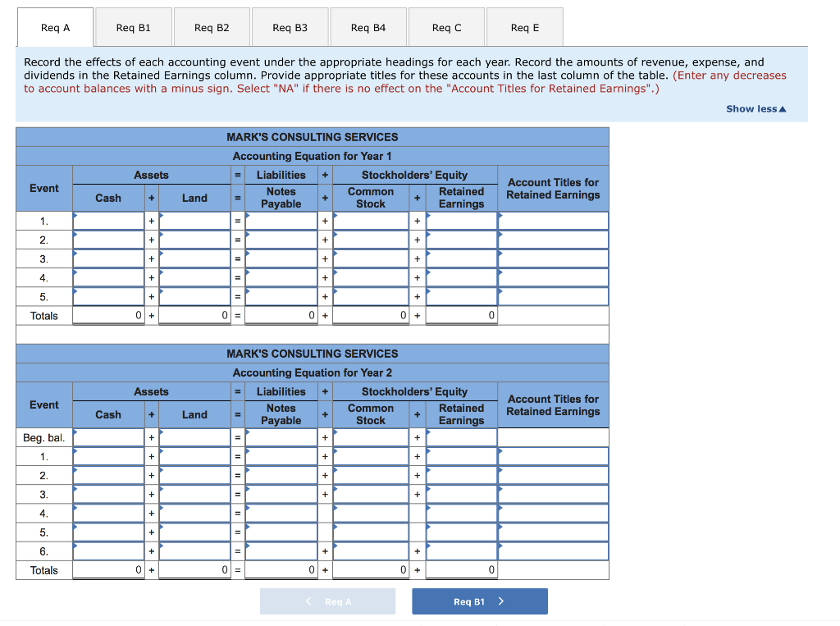Select Year 1 event 2 Retained Earnings cell
This screenshot has width=840, height=626.
461,240
